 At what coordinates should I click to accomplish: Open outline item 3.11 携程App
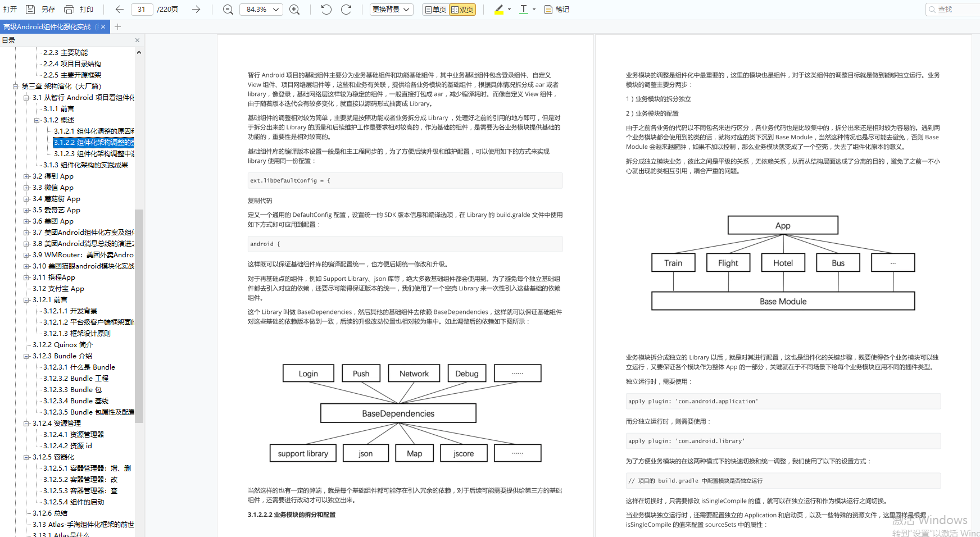coord(53,277)
